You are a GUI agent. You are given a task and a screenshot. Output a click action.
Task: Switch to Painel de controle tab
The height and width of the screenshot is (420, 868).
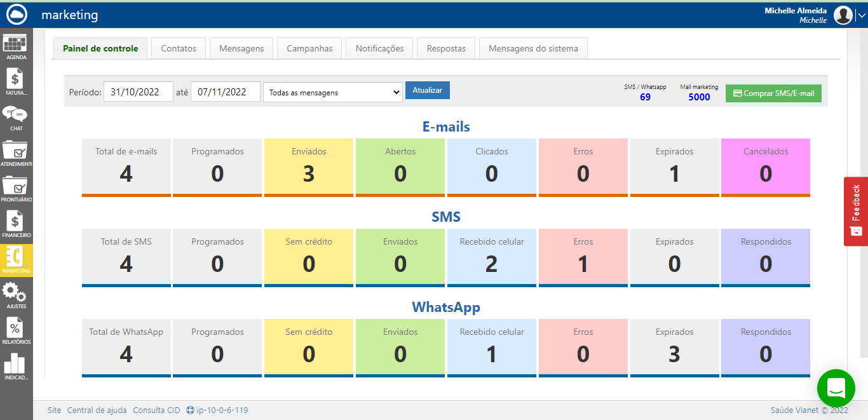click(x=100, y=48)
